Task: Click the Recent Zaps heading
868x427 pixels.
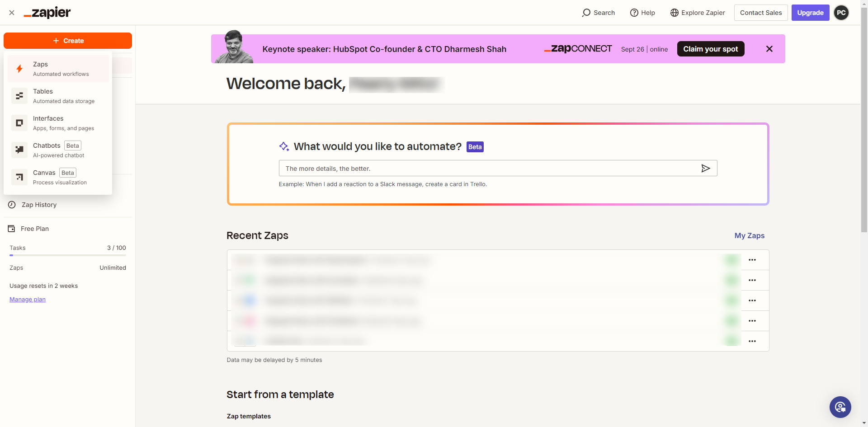Action: tap(257, 235)
